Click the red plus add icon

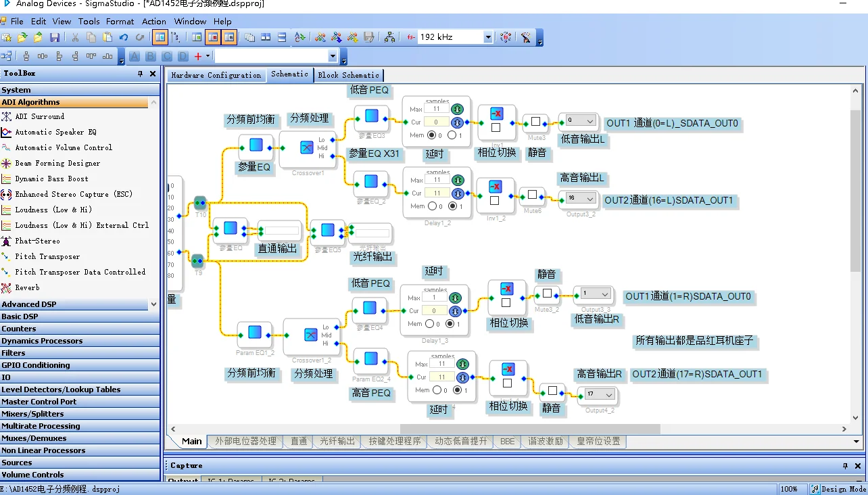tap(198, 56)
